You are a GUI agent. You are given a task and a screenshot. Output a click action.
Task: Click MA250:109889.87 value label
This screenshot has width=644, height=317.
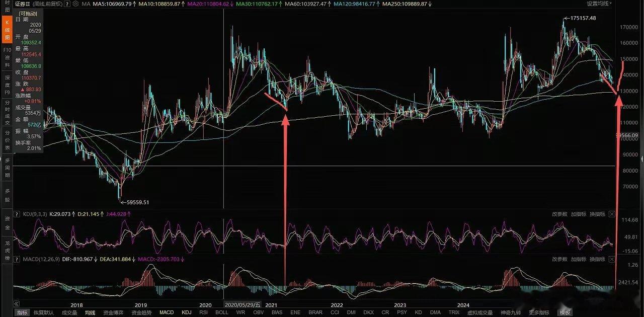(x=407, y=4)
